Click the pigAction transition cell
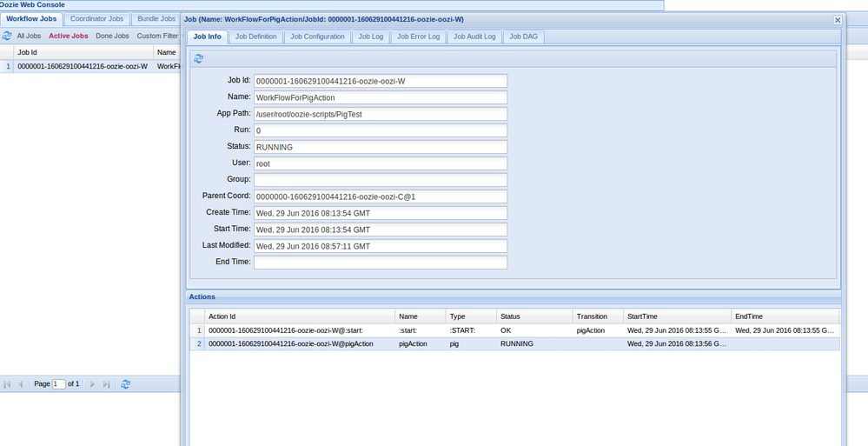The height and width of the screenshot is (446, 868). point(598,330)
